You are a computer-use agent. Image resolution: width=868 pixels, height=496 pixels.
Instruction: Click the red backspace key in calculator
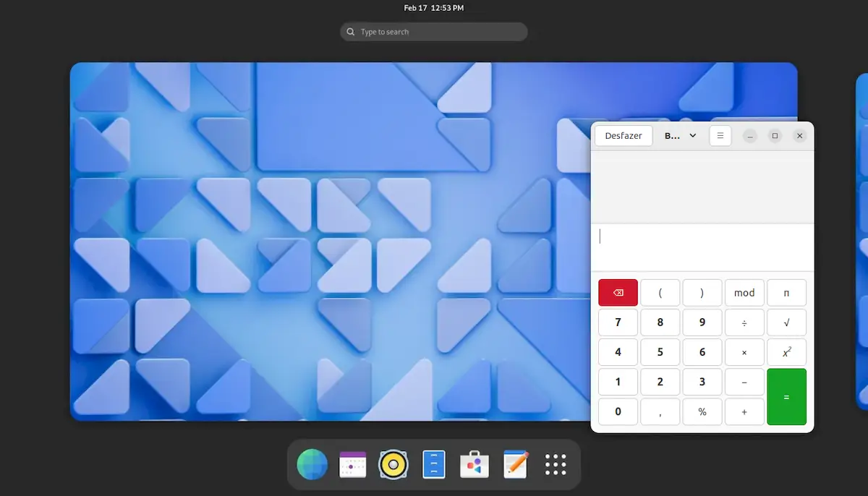618,293
